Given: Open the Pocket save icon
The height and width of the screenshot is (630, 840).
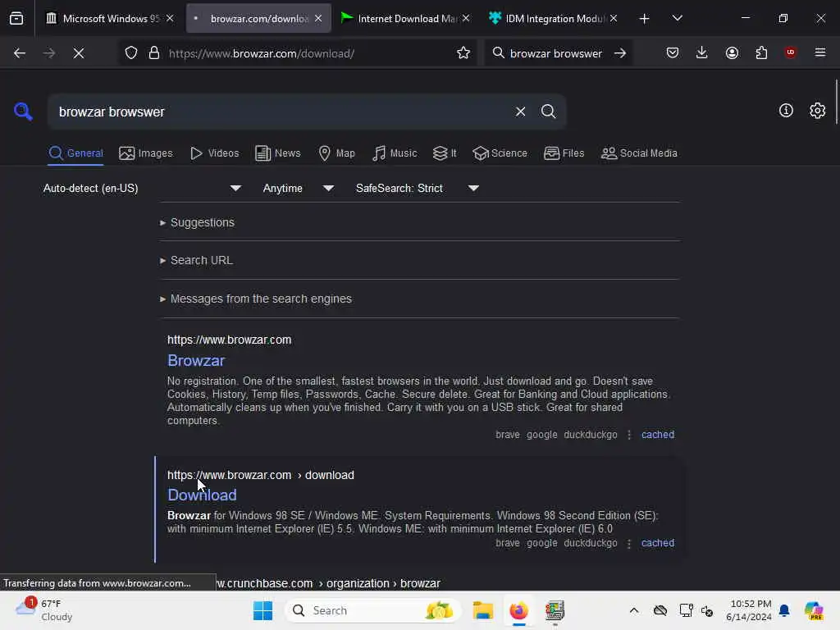Looking at the screenshot, I should [x=673, y=52].
